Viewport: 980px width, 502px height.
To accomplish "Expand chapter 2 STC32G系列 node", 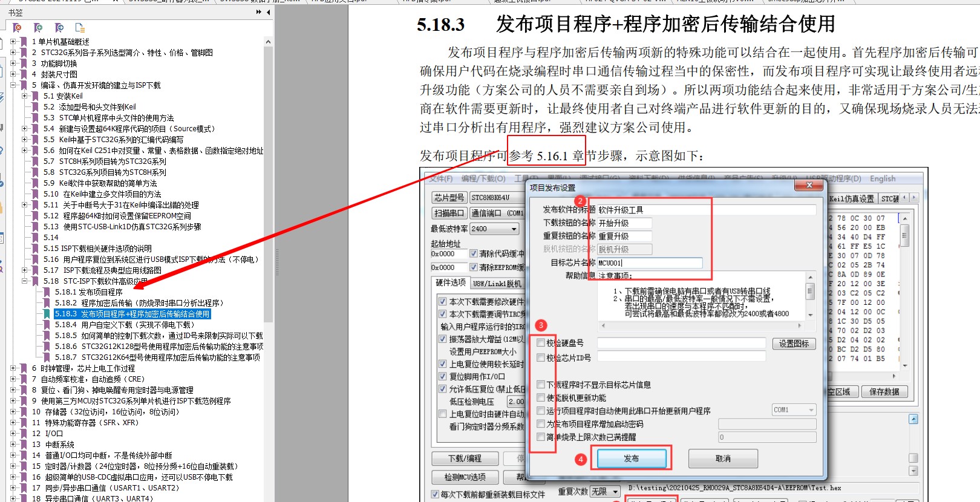I will point(13,53).
